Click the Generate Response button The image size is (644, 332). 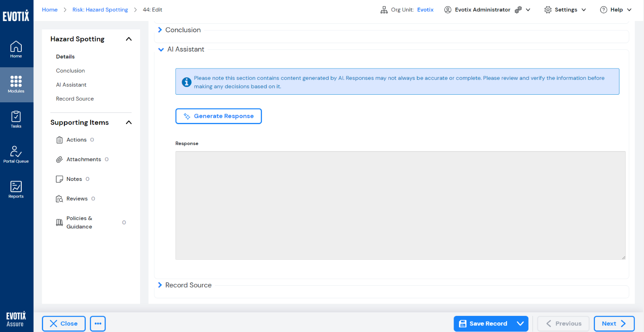point(219,116)
